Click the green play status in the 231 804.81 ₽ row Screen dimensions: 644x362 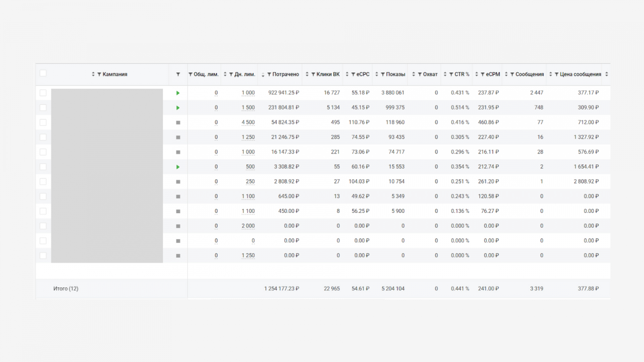click(x=178, y=108)
